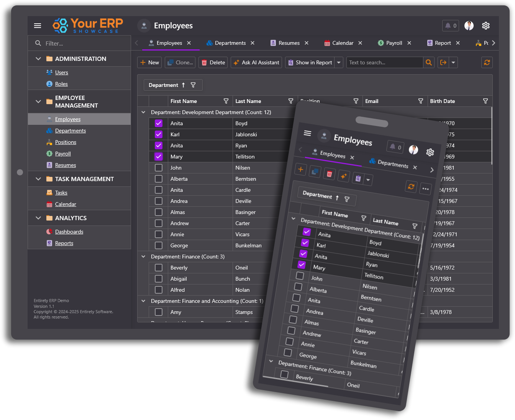
Task: Switch to the Departments tab
Action: (230, 43)
